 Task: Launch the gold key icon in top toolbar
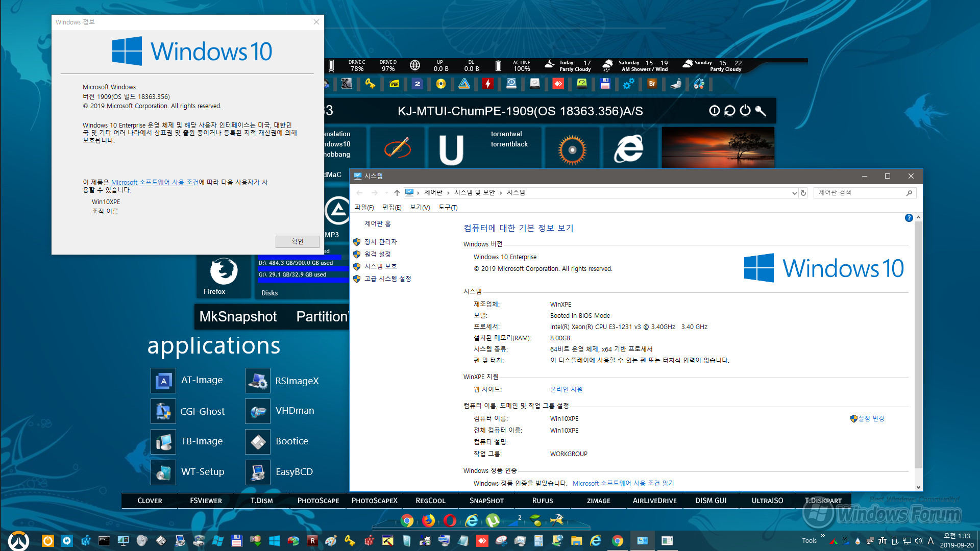tap(370, 84)
